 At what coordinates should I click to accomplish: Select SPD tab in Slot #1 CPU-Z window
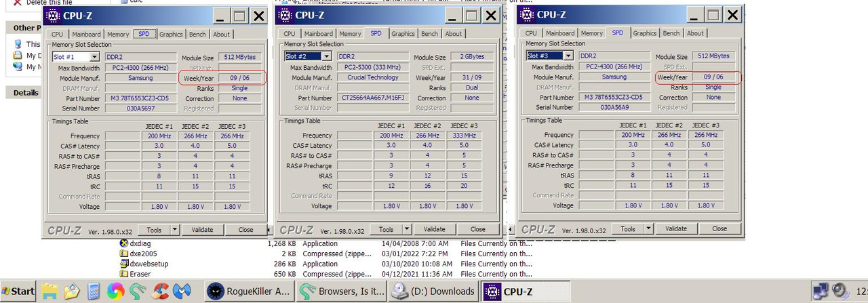[x=143, y=33]
